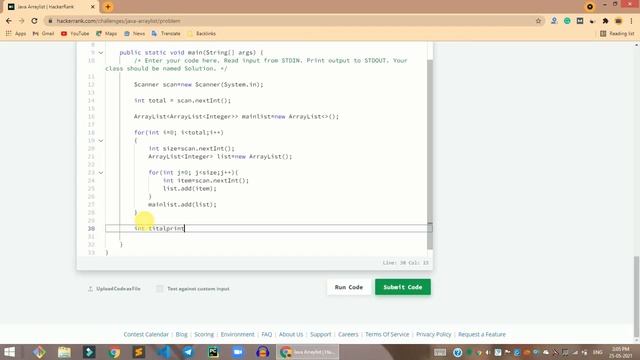Open the About Us footer link

pyautogui.click(x=291, y=334)
